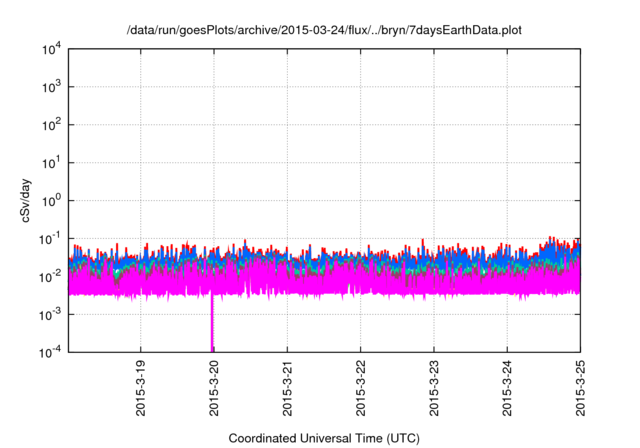Viewport: 640px width, 448px height.
Task: Click the Coordinated Universal Time (UTC) axis label
Action: click(324, 438)
